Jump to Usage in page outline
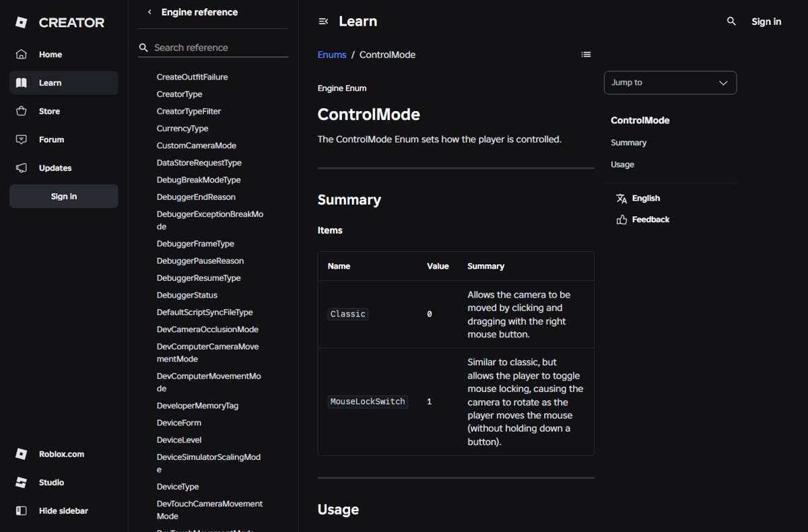Image resolution: width=808 pixels, height=532 pixels. pos(622,164)
